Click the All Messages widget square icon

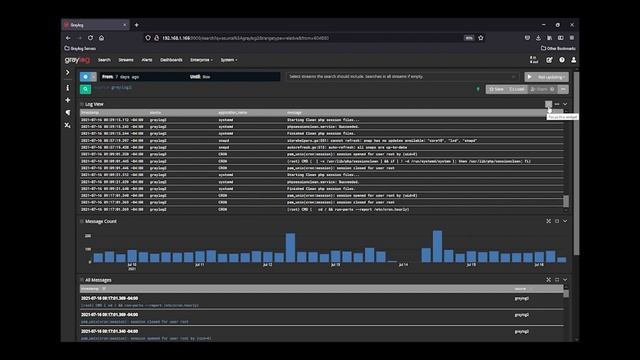[557, 280]
